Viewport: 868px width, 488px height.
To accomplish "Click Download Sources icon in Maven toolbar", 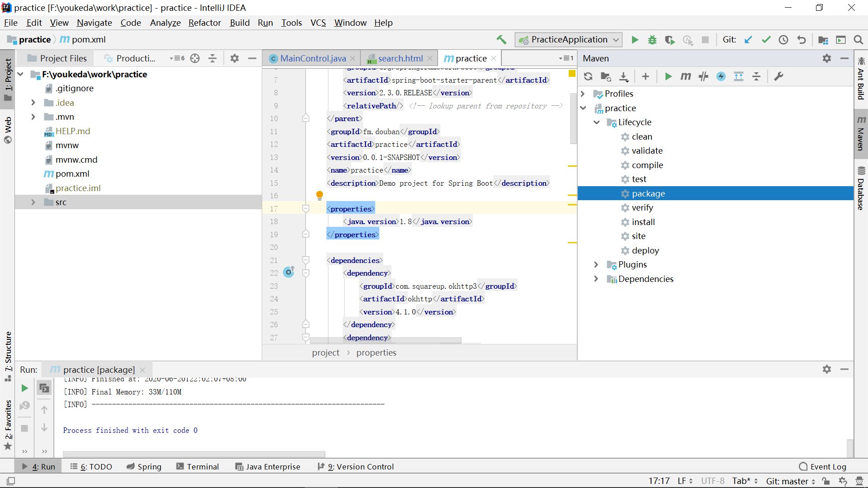I will [x=623, y=76].
